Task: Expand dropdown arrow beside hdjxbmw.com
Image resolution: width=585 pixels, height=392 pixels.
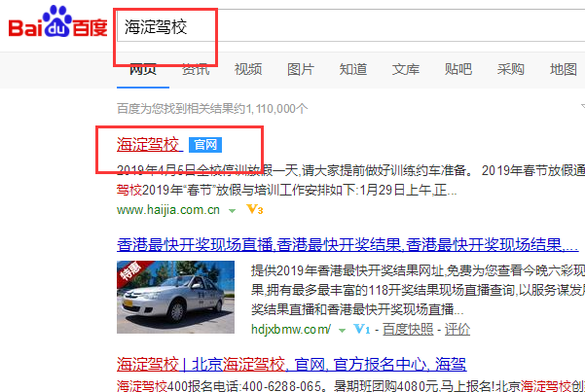Action: [342, 330]
